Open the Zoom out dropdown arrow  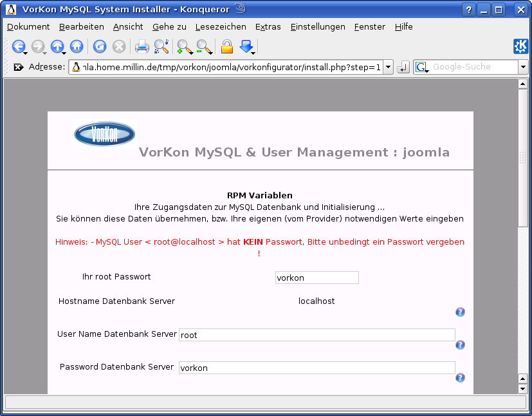pos(211,53)
